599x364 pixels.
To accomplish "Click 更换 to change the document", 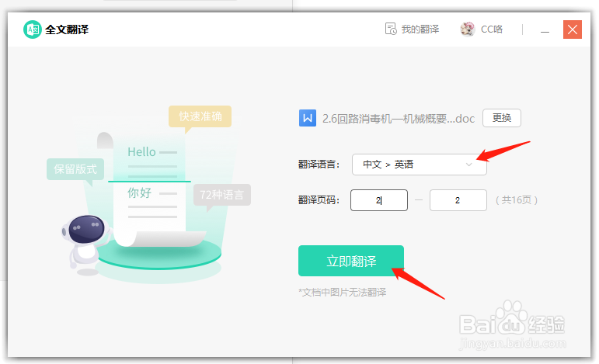I will pos(502,118).
